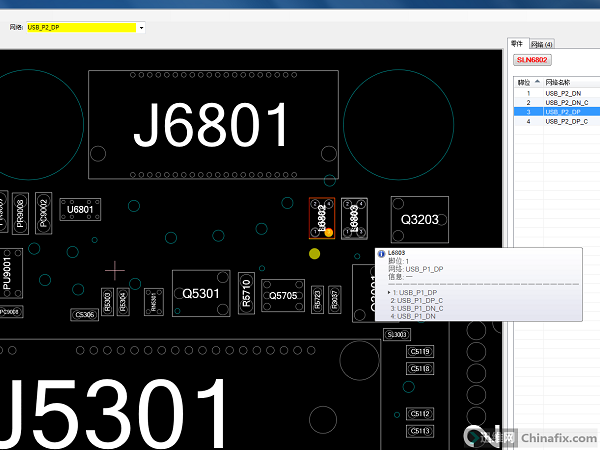Select the J6801 connector component

pyautogui.click(x=213, y=125)
